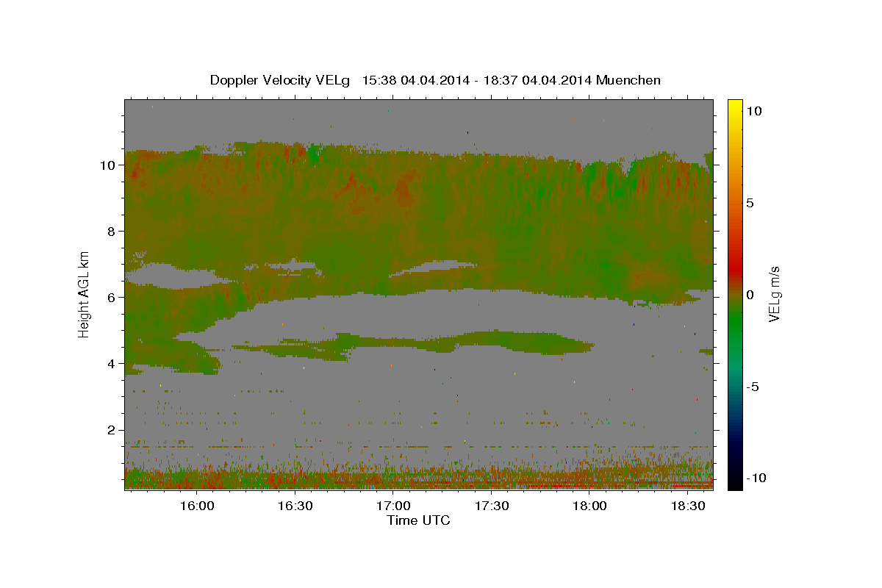Click the 18:30 time axis label
882x588 pixels.
point(687,506)
